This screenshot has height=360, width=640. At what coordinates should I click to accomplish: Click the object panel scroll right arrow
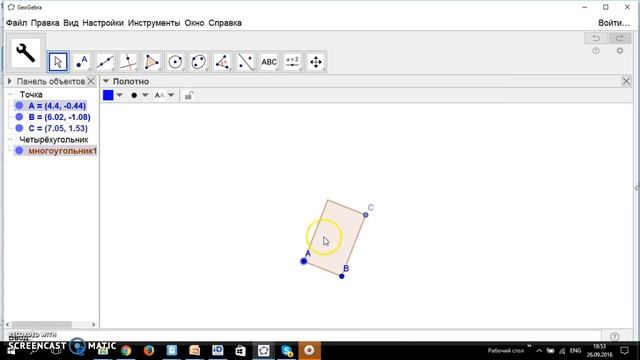(x=93, y=324)
